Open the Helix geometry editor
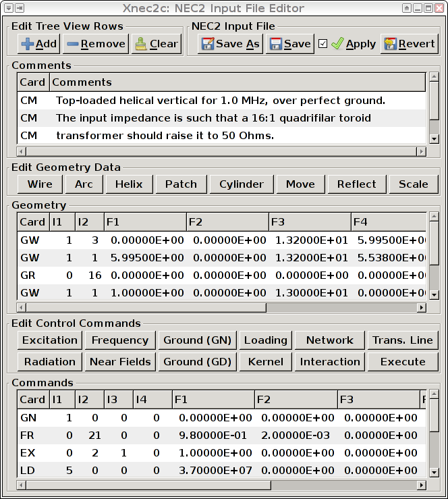 (129, 184)
